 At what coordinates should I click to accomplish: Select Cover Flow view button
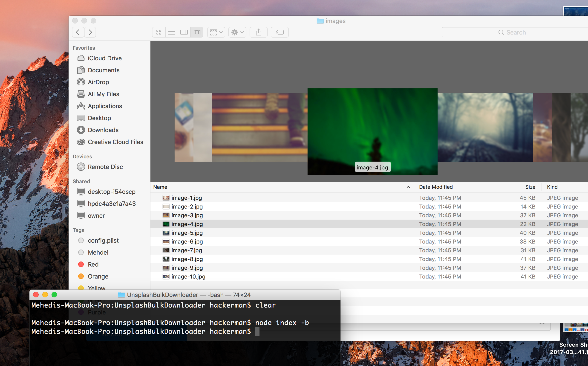coord(197,32)
